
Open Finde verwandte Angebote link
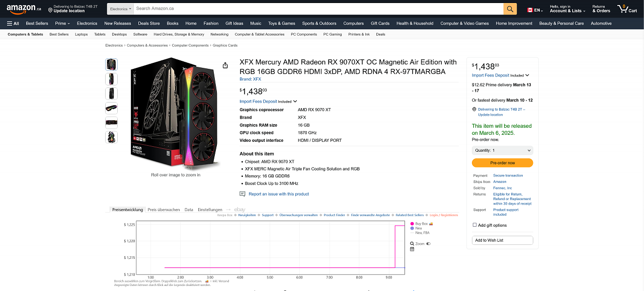tap(370, 215)
